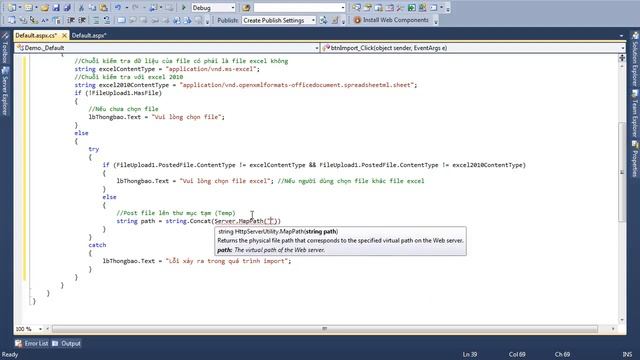Click the Properties Window icon in top toolbar
This screenshot has width=640, height=360.
pyautogui.click(x=368, y=8)
